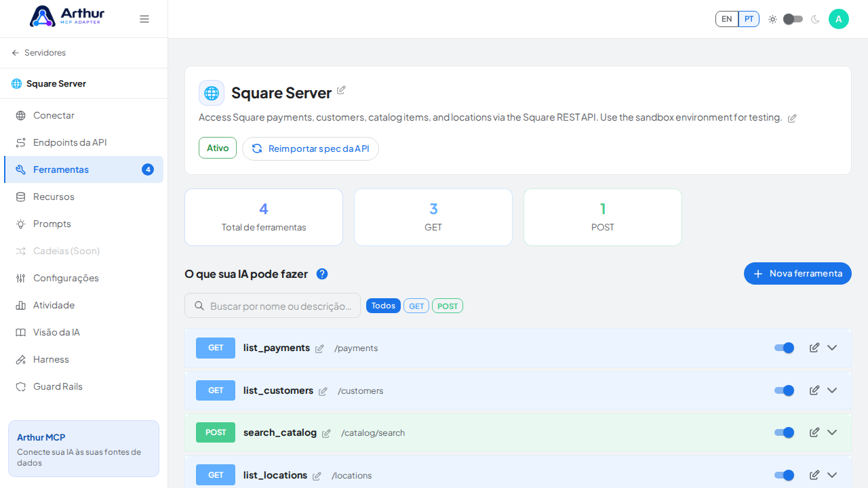Expand the search_catalog row chevron

pos(832,432)
